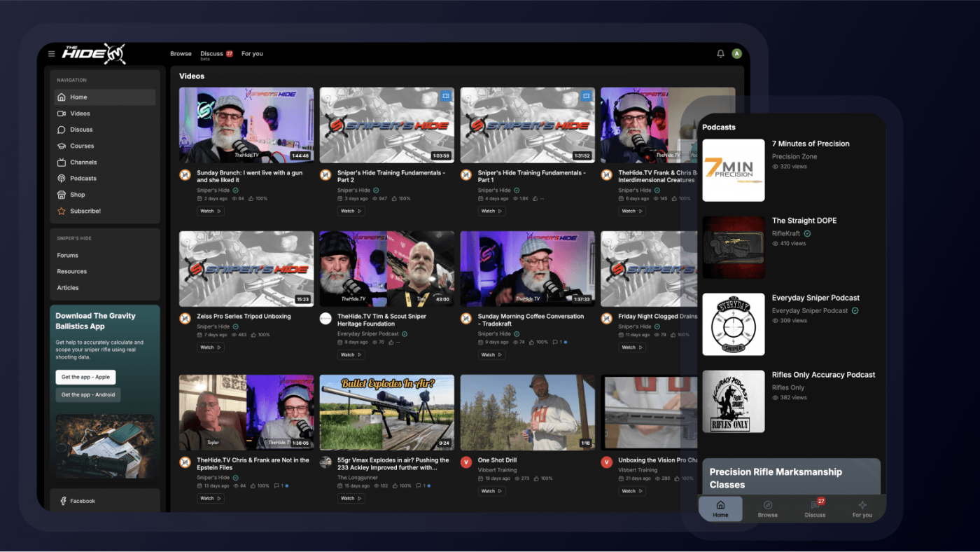Click Watch under Sunday Morning Coffee Conversation
The width and height of the screenshot is (980, 552).
click(x=492, y=354)
